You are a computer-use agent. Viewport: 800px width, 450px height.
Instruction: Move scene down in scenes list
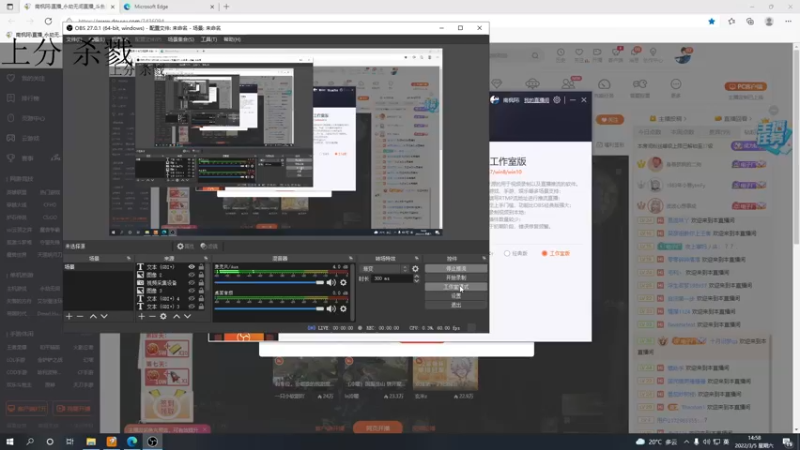tap(104, 316)
